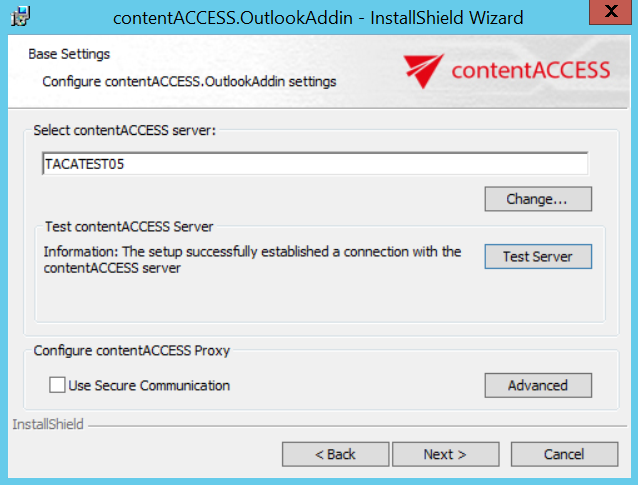Viewport: 638px width, 485px height.
Task: Open Advanced proxy settings
Action: click(x=537, y=385)
